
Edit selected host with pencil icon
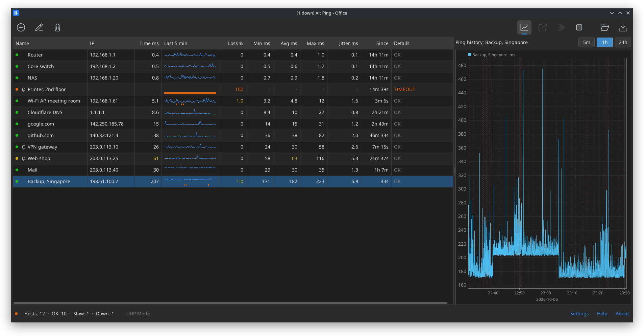click(39, 27)
